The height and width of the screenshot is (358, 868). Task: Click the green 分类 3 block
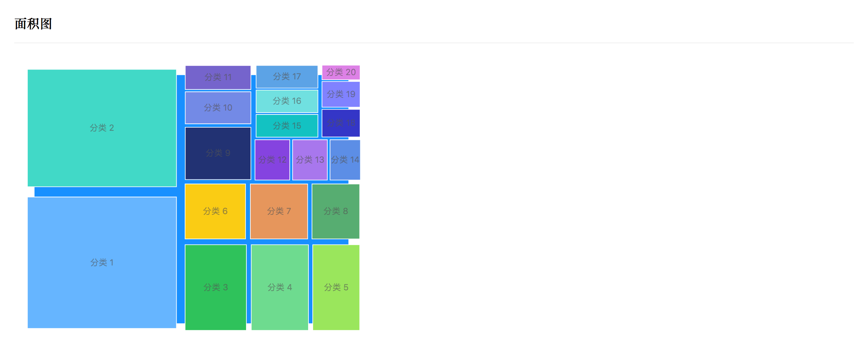(216, 287)
